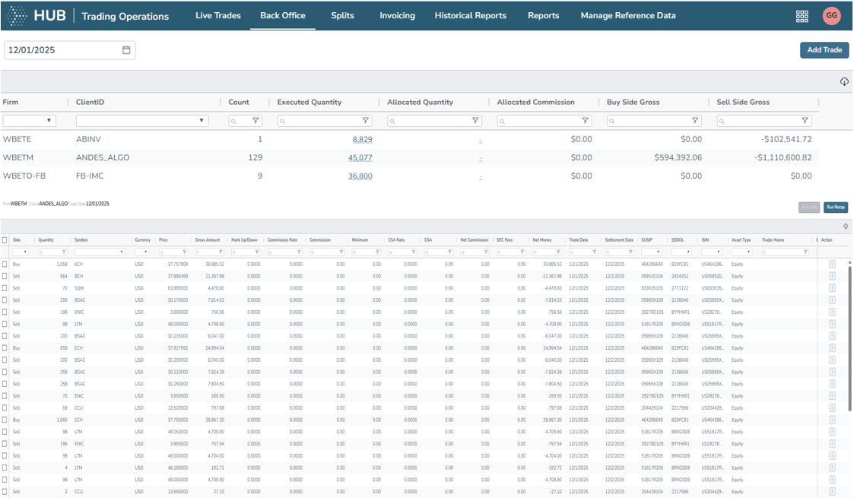This screenshot has width=854, height=504.
Task: Select the checkbox on the SQM trade row
Action: 5,288
